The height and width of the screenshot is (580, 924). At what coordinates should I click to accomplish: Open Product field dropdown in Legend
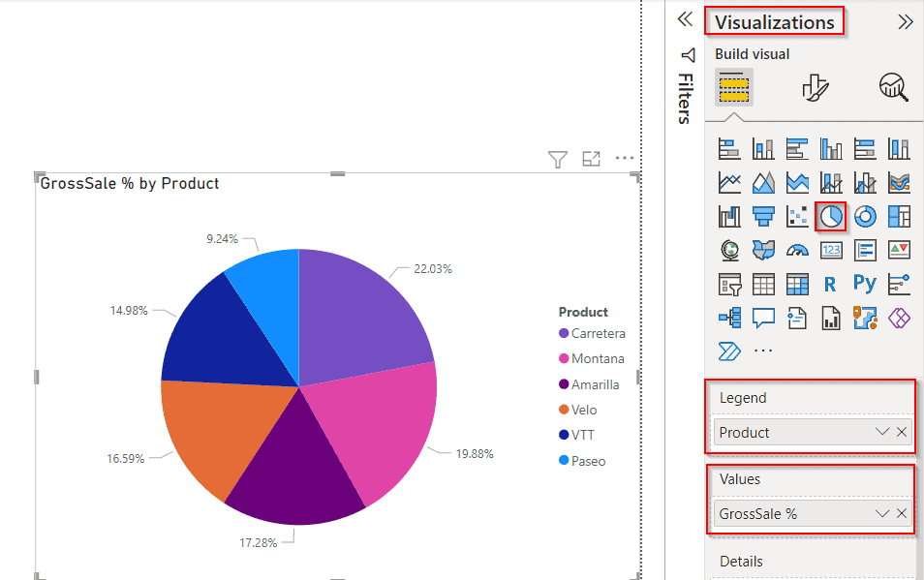click(x=882, y=432)
